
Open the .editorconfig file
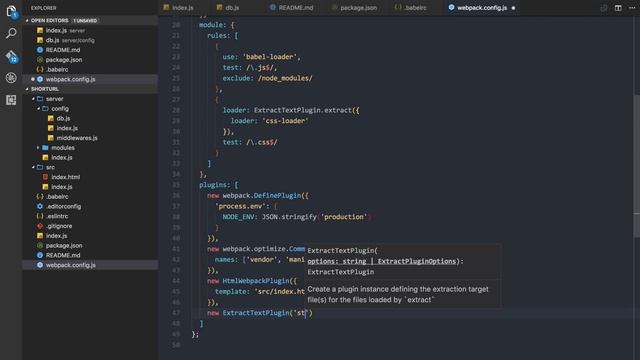click(x=90, y=207)
